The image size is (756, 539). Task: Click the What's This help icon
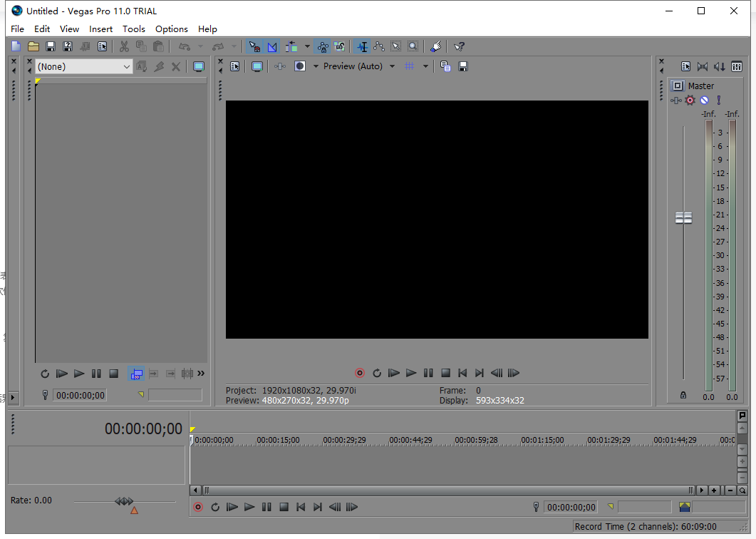click(x=459, y=46)
